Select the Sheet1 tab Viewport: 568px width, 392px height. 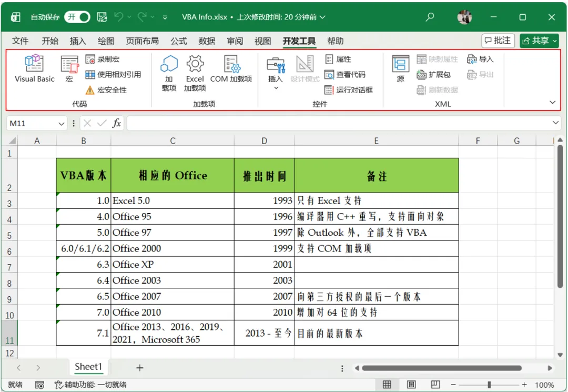pos(89,367)
